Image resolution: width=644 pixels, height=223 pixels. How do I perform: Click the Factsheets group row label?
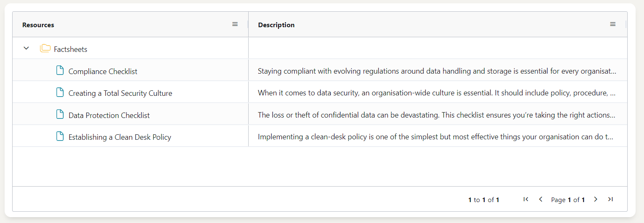tap(70, 49)
